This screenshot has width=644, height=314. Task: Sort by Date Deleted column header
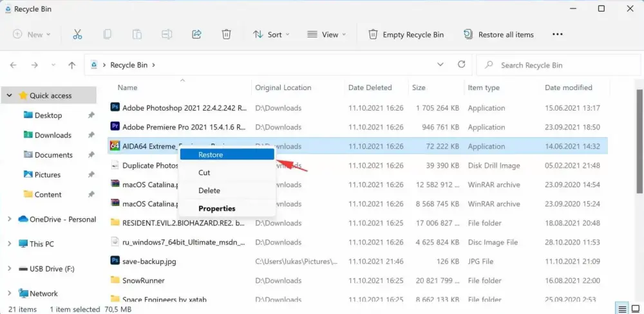pyautogui.click(x=370, y=88)
